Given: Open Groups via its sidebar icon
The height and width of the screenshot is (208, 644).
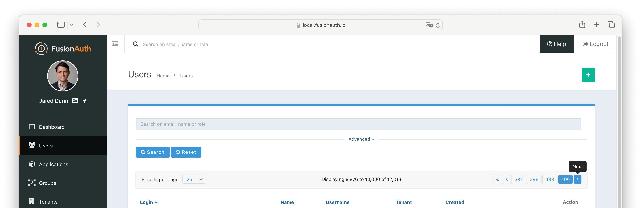Looking at the screenshot, I should point(32,183).
